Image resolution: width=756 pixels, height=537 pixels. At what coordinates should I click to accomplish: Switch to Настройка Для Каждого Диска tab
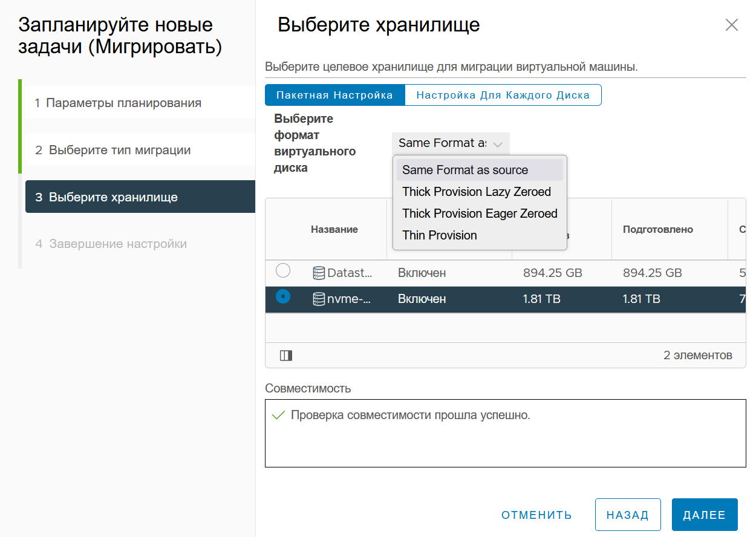(503, 95)
